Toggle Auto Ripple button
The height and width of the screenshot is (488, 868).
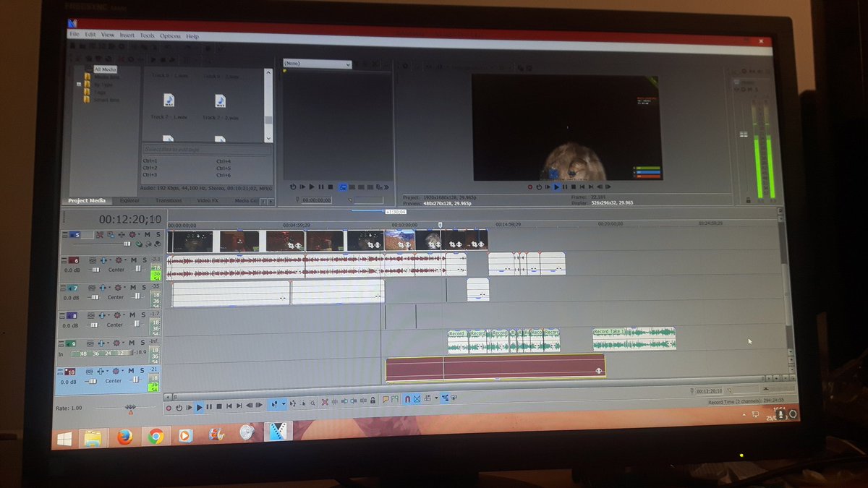(x=427, y=398)
